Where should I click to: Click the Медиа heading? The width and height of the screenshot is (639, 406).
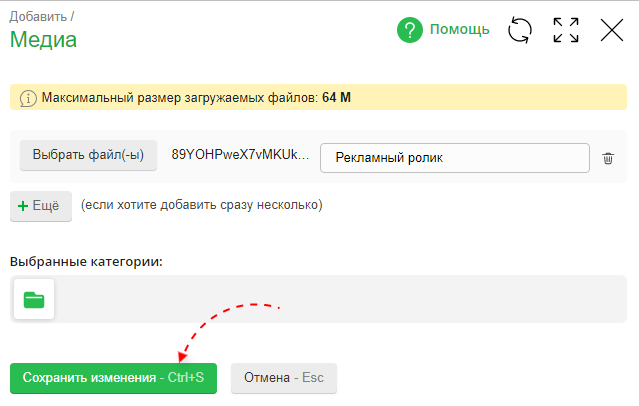coord(43,40)
